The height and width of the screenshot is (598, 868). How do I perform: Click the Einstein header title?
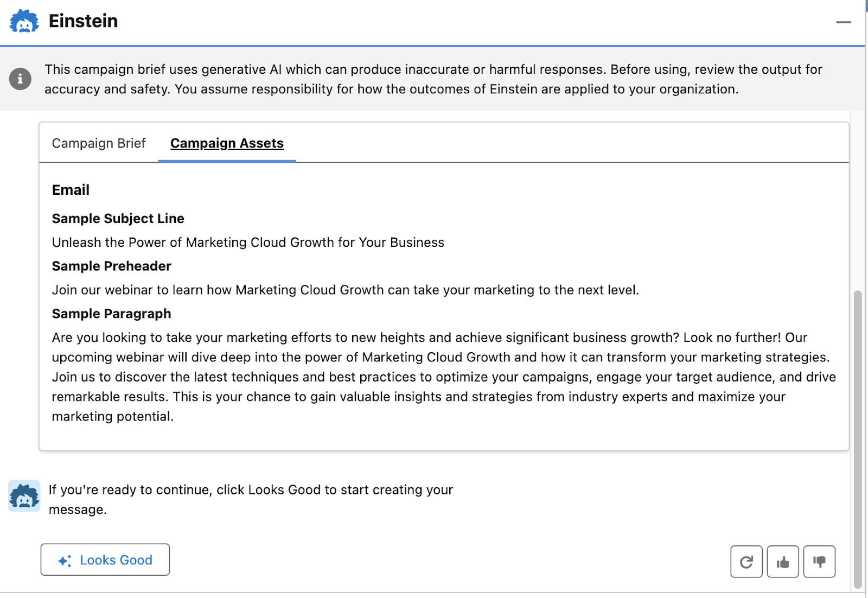coord(83,21)
